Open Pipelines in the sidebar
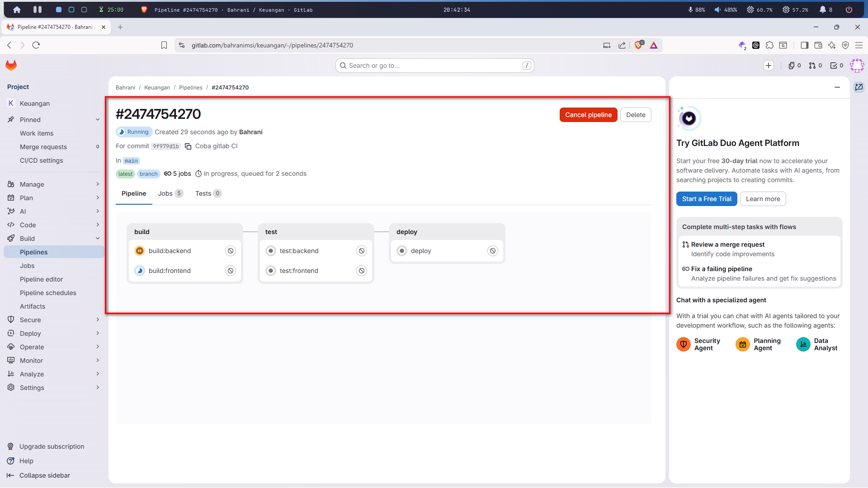Image resolution: width=868 pixels, height=488 pixels. pyautogui.click(x=54, y=252)
